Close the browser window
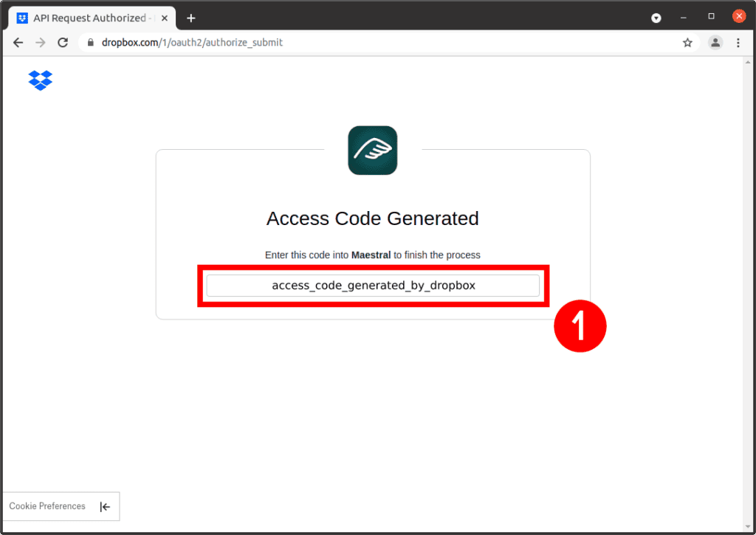This screenshot has width=756, height=535. [x=738, y=16]
